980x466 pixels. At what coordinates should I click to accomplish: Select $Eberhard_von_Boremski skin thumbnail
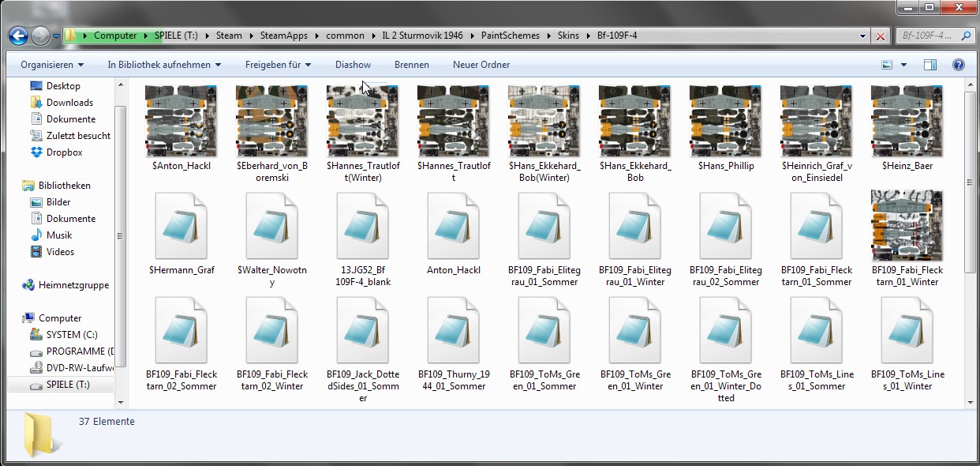272,122
